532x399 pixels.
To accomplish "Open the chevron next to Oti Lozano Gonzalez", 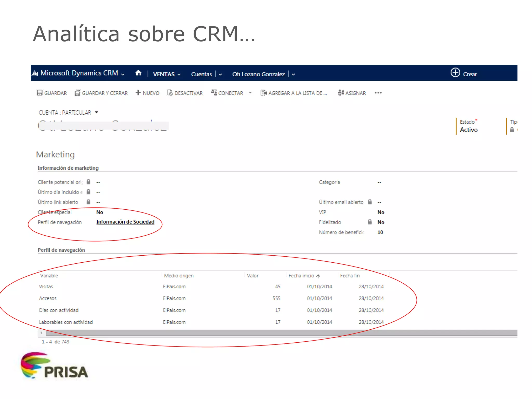I will (293, 75).
